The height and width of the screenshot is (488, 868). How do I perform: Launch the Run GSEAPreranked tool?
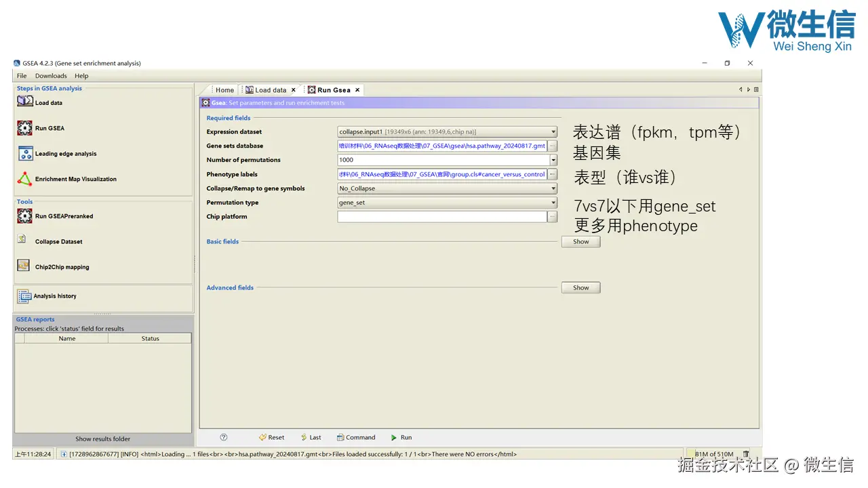coord(55,216)
